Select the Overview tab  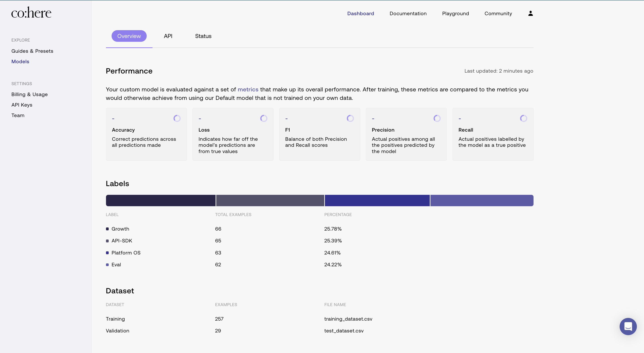pos(129,36)
